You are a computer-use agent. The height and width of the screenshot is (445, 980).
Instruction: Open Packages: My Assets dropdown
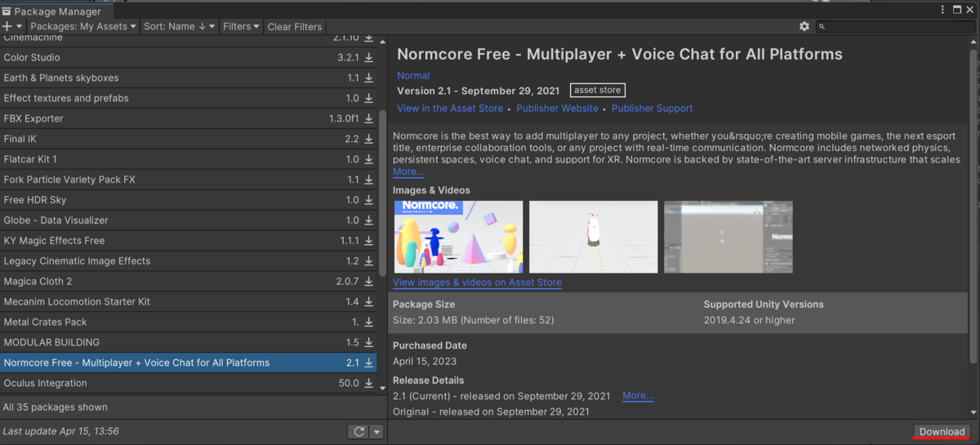tap(83, 26)
